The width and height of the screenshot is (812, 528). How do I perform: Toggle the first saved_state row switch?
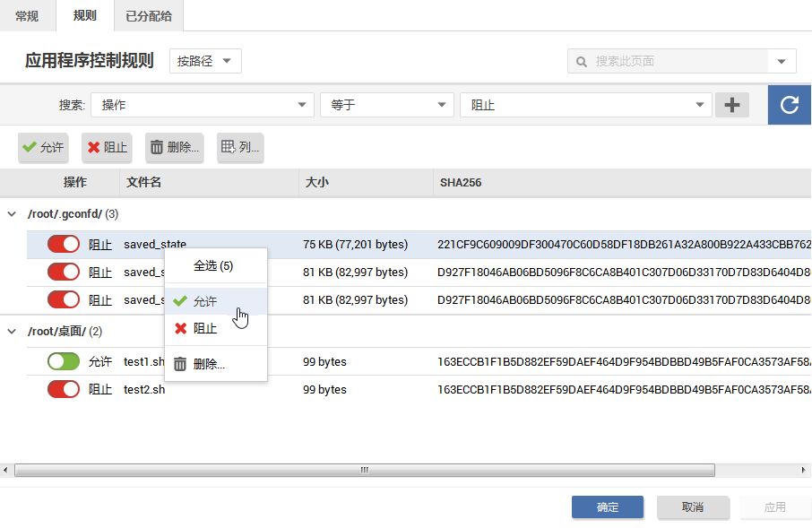[x=64, y=244]
